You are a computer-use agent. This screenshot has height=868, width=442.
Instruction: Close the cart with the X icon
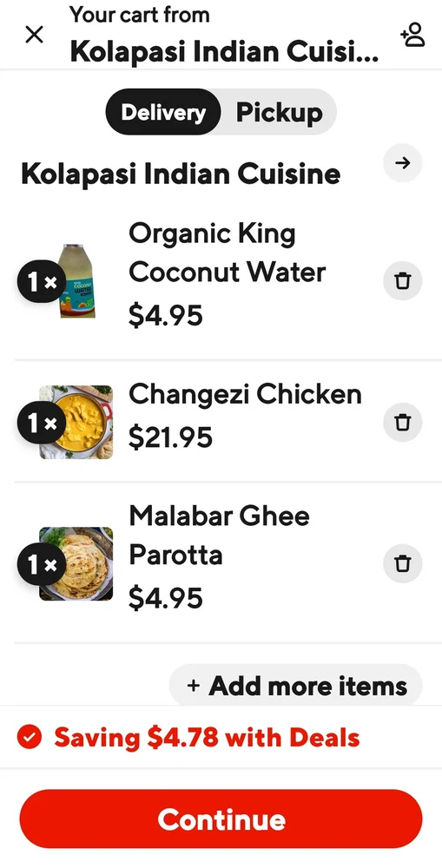pos(35,35)
